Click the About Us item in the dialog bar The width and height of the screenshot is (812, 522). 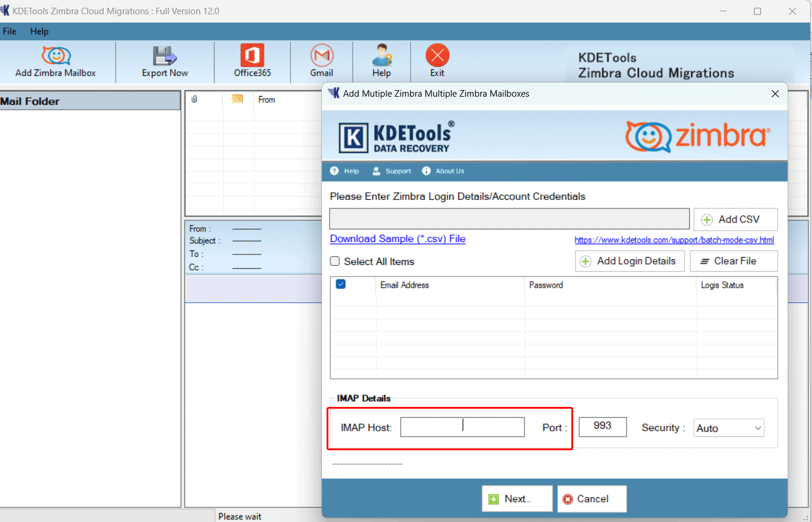pyautogui.click(x=443, y=171)
